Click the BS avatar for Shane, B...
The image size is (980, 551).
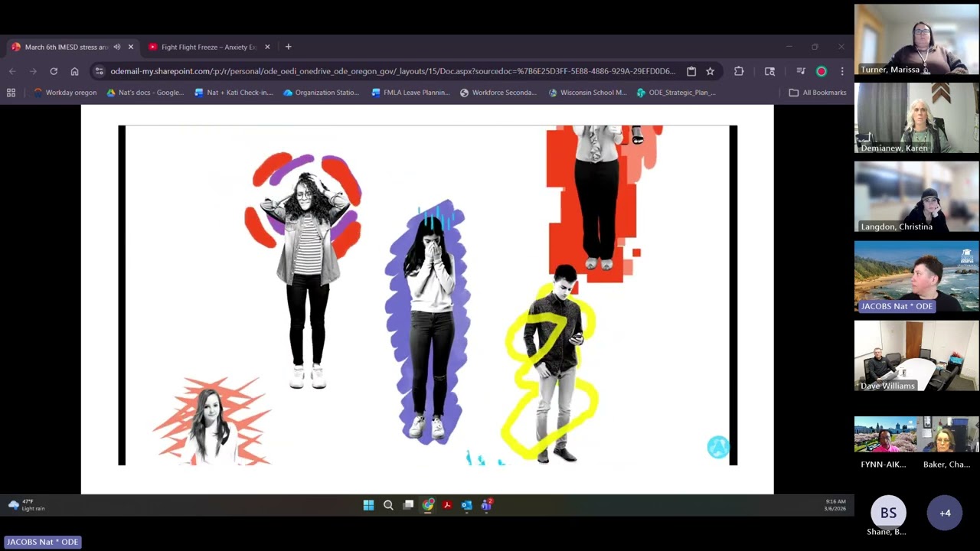tap(888, 513)
